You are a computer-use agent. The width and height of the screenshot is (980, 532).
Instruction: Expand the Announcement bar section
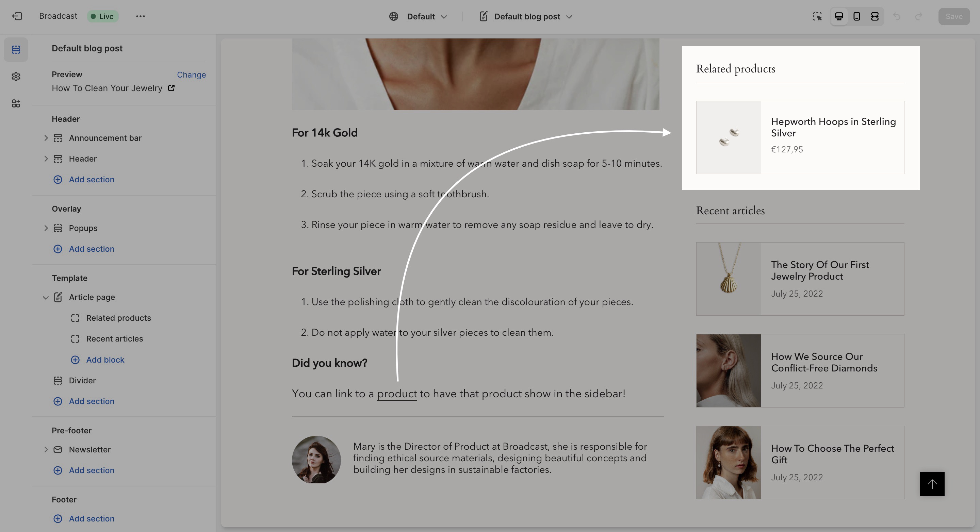[46, 138]
